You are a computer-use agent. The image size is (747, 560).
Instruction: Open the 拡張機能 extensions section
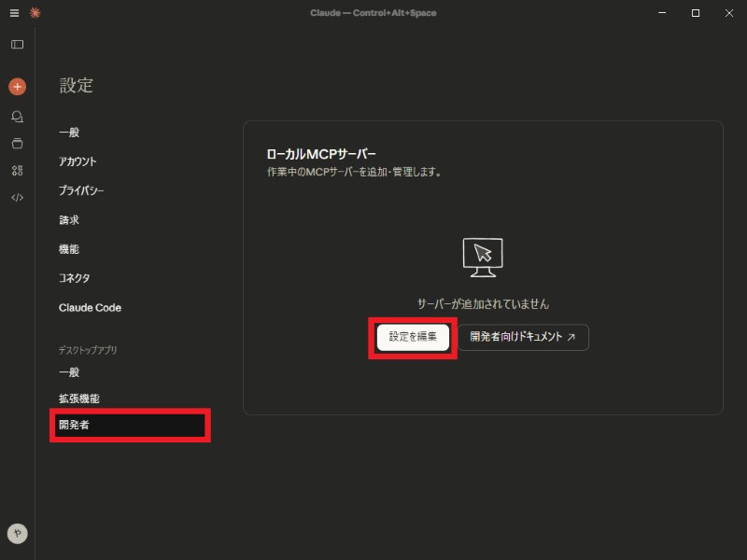coord(79,399)
